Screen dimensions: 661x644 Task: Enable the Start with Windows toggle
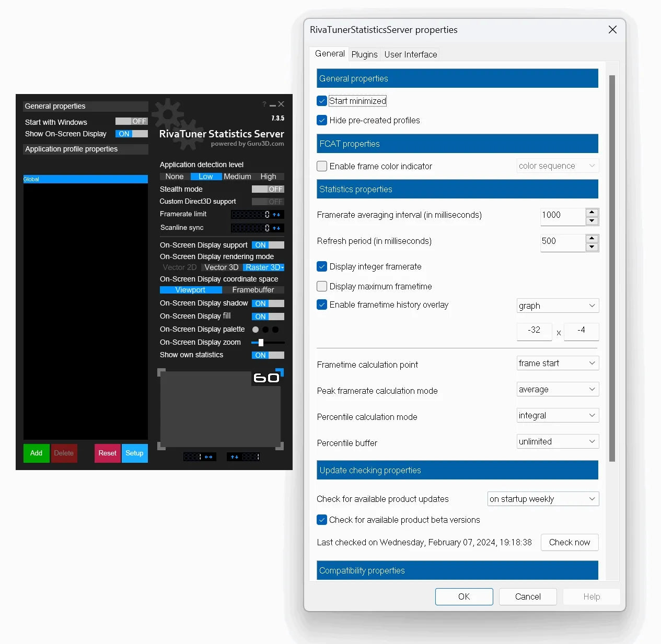coord(131,121)
